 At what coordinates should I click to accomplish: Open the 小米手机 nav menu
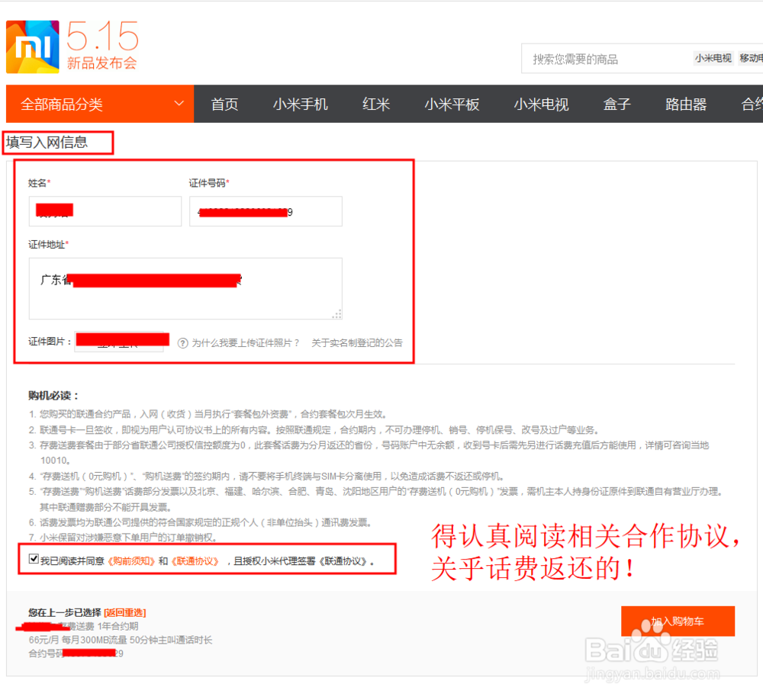300,104
